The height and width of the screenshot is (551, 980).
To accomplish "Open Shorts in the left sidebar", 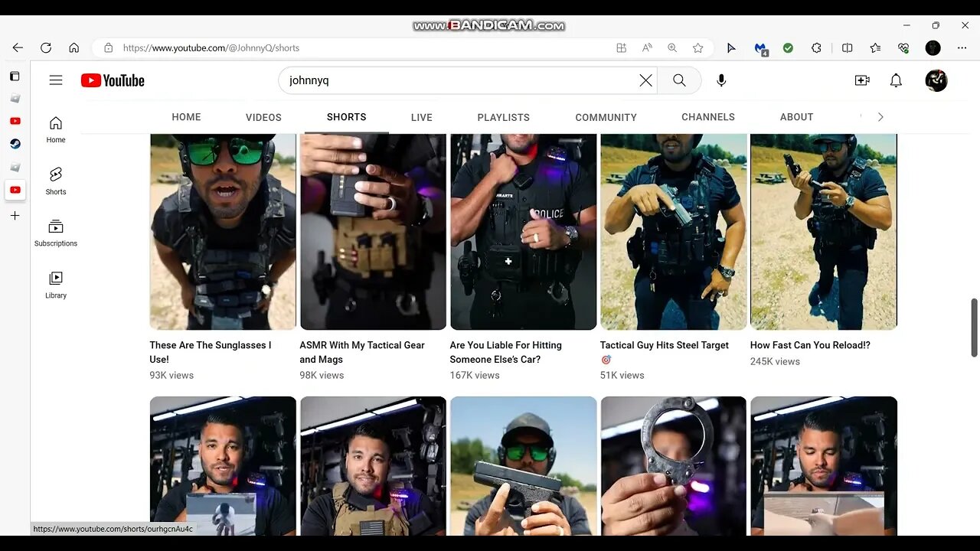I will pos(56,181).
